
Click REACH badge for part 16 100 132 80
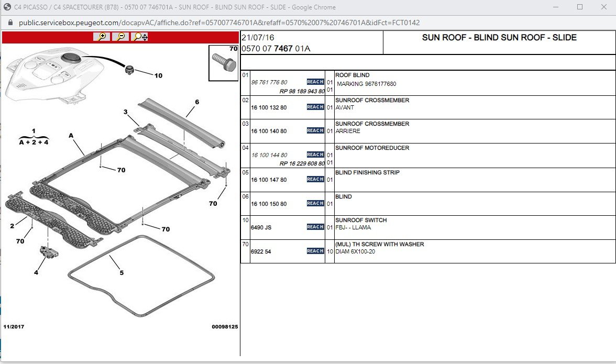click(315, 107)
